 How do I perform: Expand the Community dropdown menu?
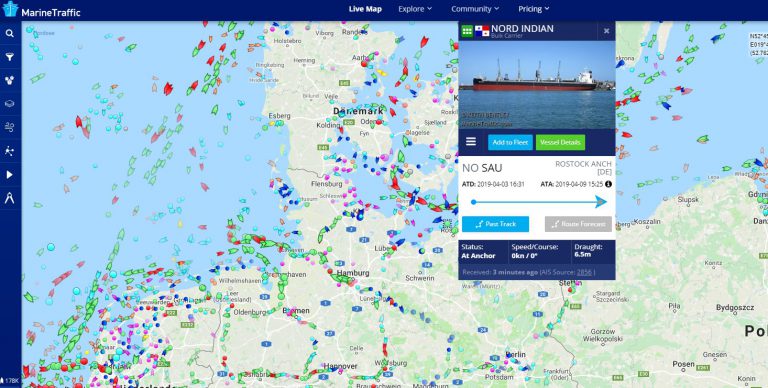pyautogui.click(x=475, y=9)
